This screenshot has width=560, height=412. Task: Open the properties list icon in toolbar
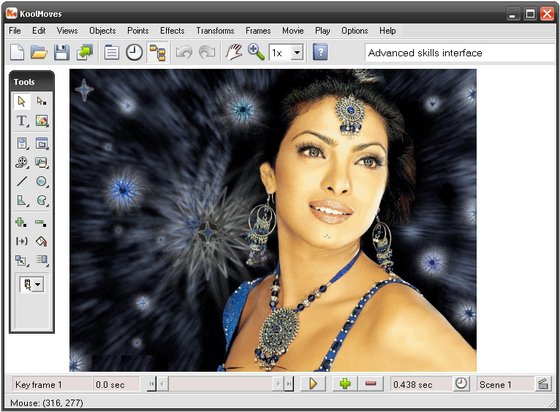point(111,52)
